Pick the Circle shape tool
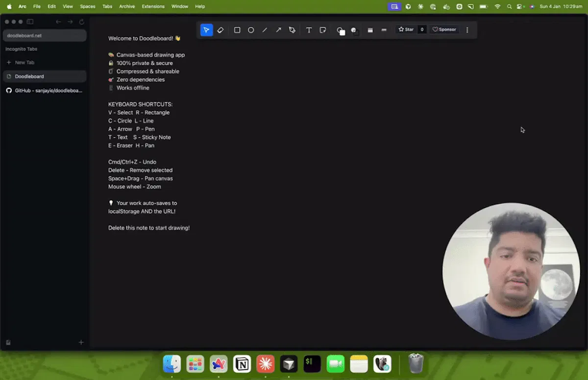This screenshot has width=588, height=380. (251, 30)
